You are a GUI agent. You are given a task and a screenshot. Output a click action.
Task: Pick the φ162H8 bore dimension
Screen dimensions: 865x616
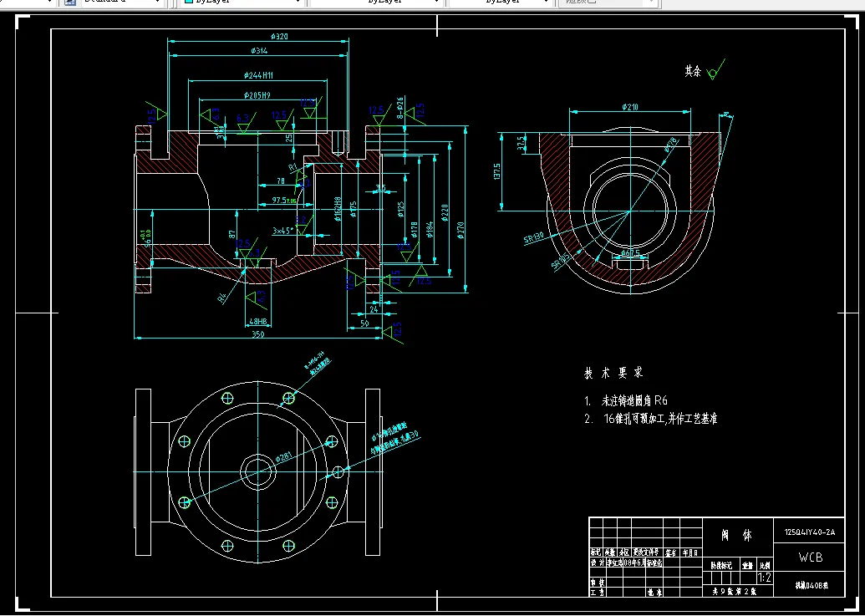(x=338, y=209)
